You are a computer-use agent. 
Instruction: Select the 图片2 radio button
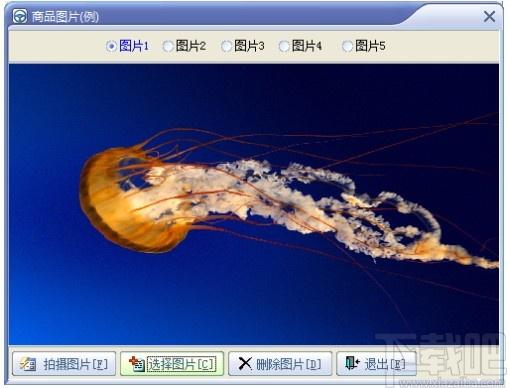tap(168, 46)
